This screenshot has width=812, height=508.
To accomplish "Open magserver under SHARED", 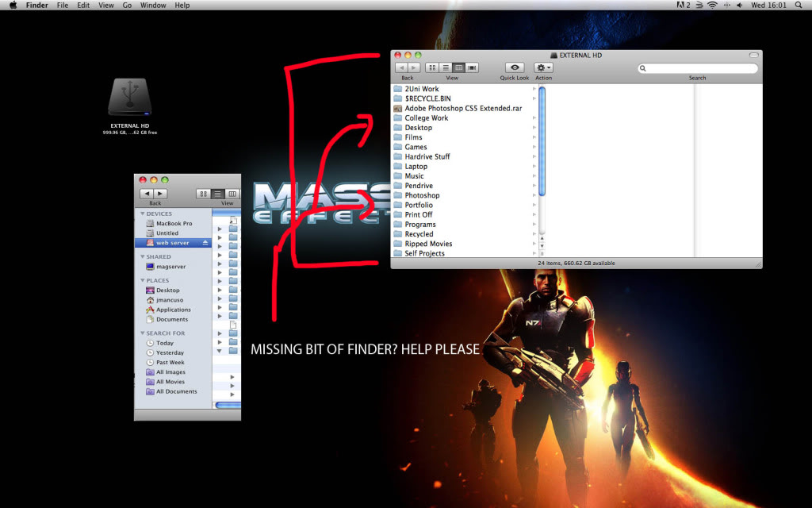I will (173, 267).
